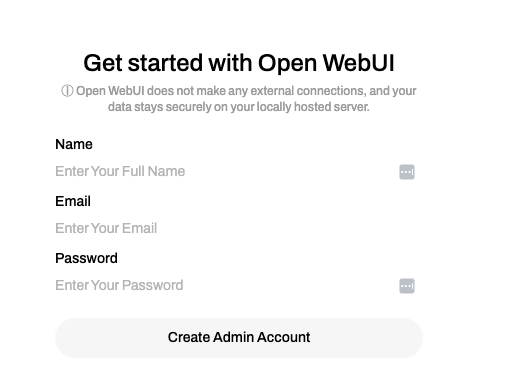Screen dimensions: 520x391
Task: Click the word with in the title
Action: tap(230, 63)
